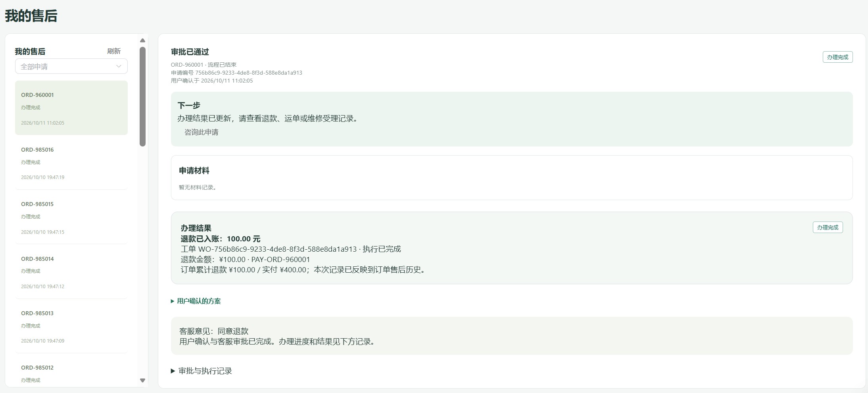Click the timestamp 2026/10/10 19:47:19

(x=43, y=177)
